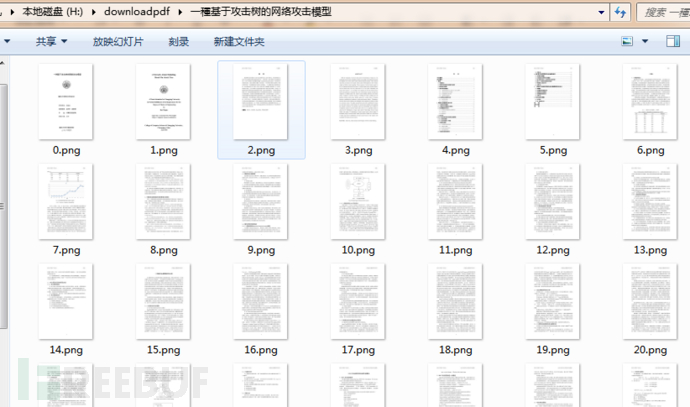Screen dimensions: 690x407
Task: Open dropdown arrow left of 共享
Action: click(7, 41)
